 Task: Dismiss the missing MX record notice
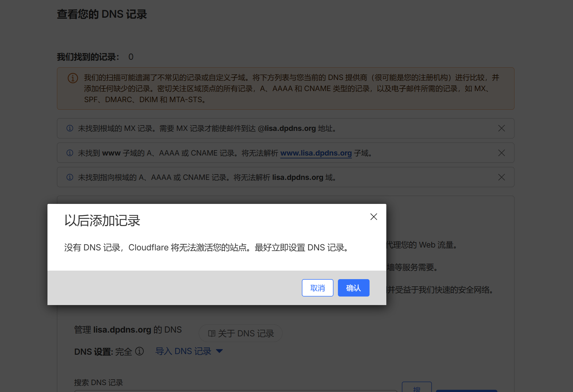tap(501, 128)
